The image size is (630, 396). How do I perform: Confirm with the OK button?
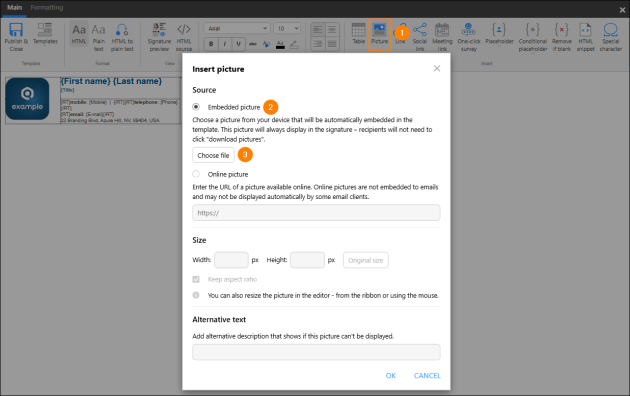coord(391,376)
